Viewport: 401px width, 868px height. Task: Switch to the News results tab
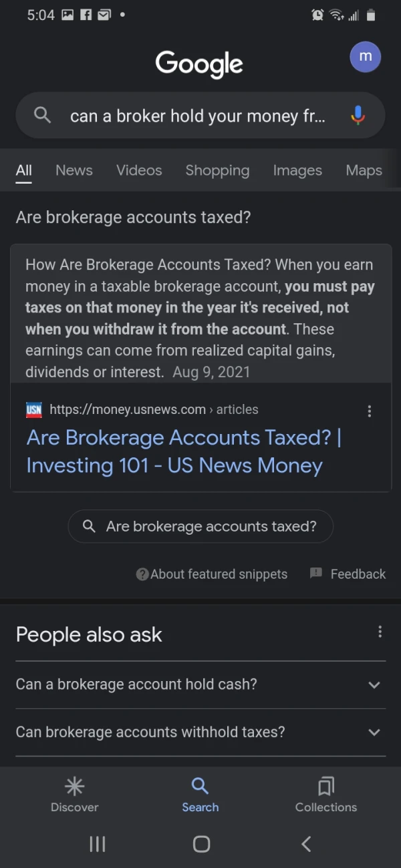tap(74, 170)
